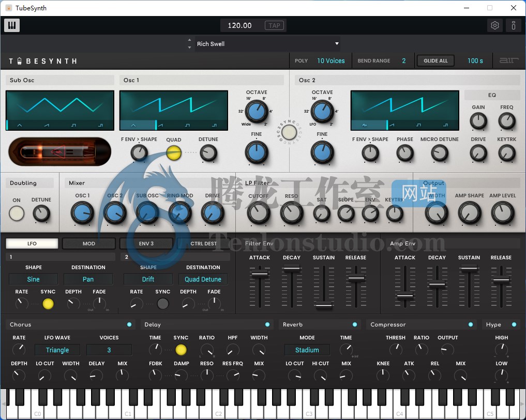This screenshot has height=420, width=526.
Task: Click the TAP tempo button
Action: (x=275, y=25)
